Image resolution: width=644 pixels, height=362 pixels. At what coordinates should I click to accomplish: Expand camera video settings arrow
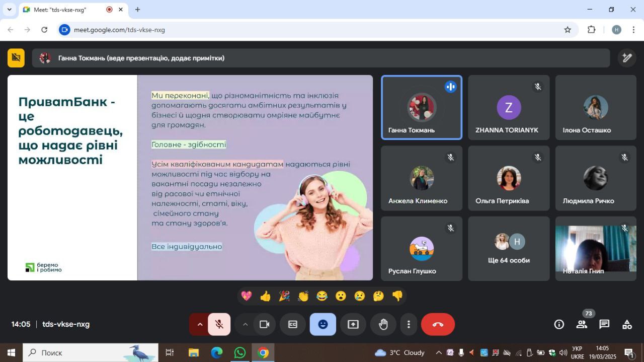point(245,324)
